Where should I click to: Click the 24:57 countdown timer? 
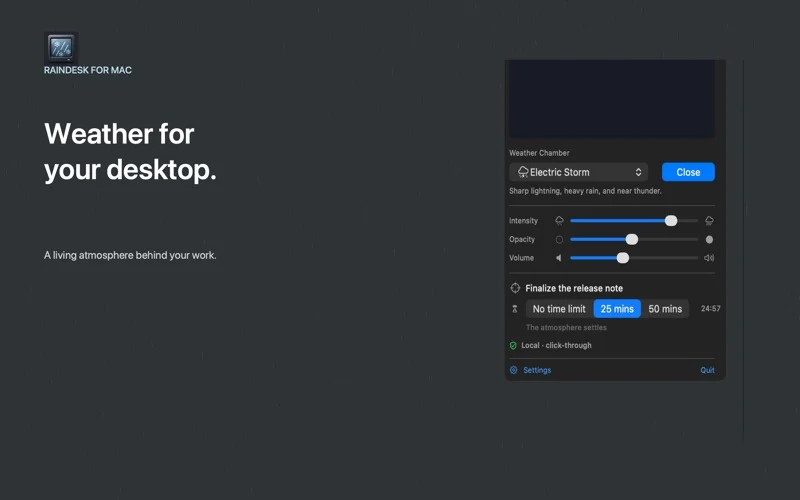click(710, 309)
